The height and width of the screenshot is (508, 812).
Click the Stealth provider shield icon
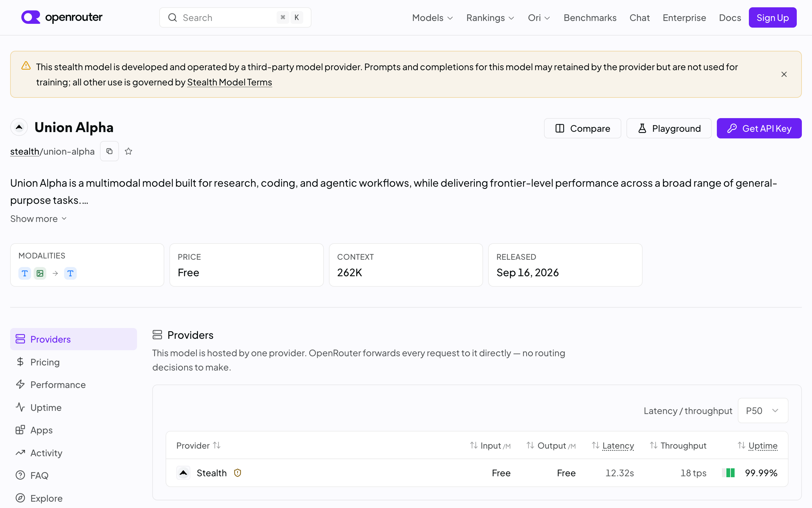(x=238, y=473)
